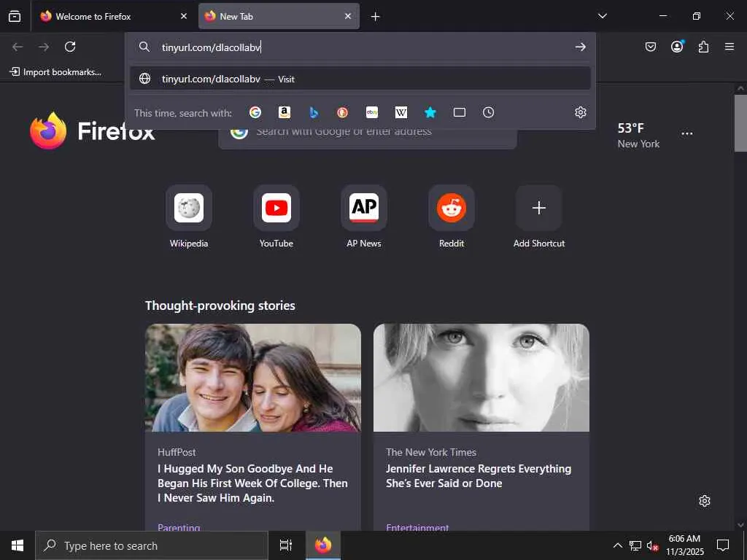Show hidden system tray icons
This screenshot has height=560, width=747.
(x=617, y=545)
